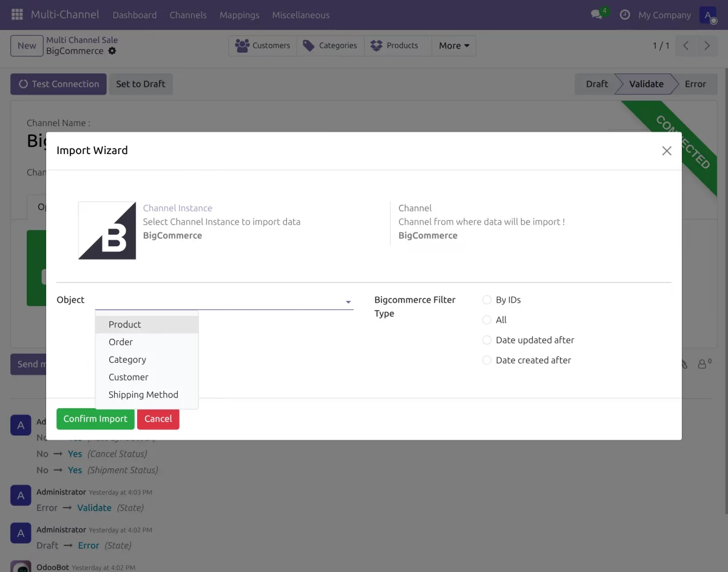728x572 pixels.
Task: Click the New button
Action: click(27, 45)
